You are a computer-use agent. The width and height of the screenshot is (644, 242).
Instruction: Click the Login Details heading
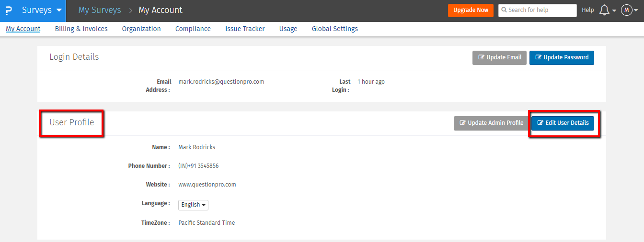[74, 57]
